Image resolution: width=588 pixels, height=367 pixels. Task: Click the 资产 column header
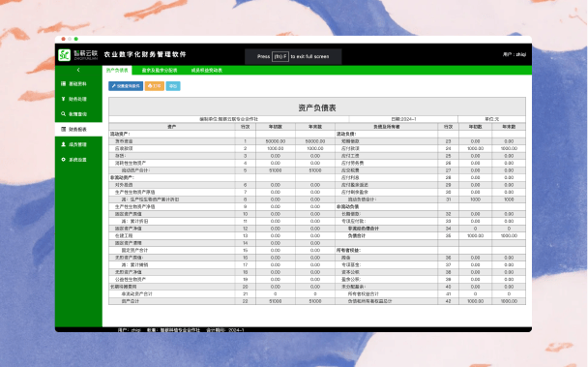(172, 127)
